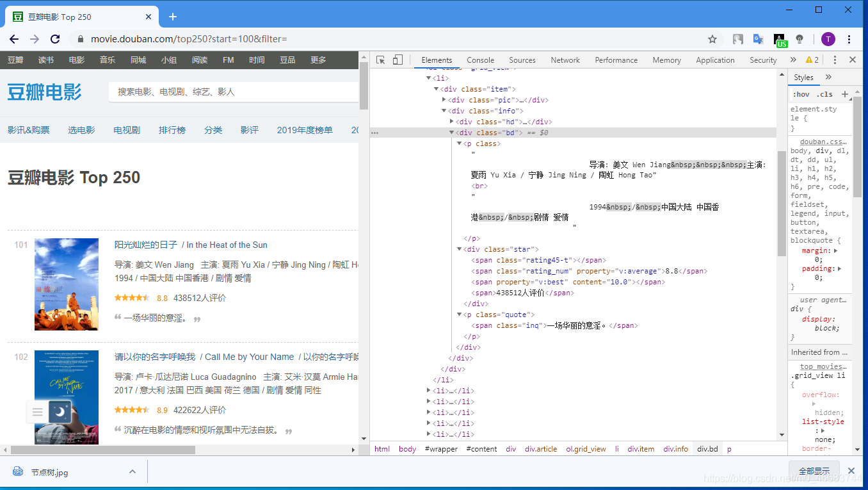Viewport: 868px width, 490px height.
Task: Open the 节点树.jpg download options chevron
Action: (133, 472)
